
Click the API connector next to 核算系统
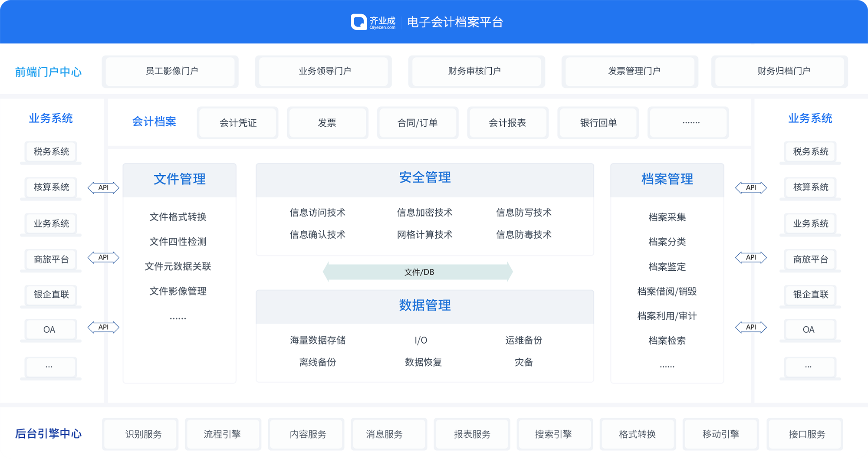coord(104,188)
